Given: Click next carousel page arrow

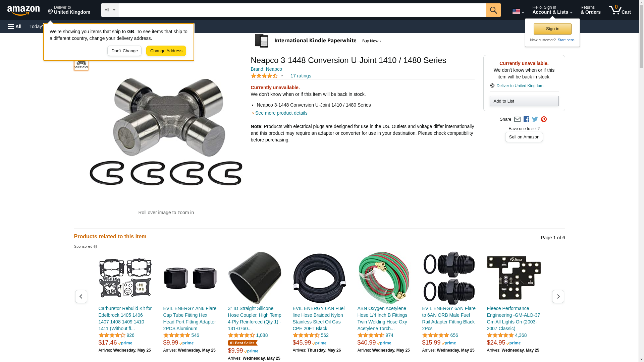Looking at the screenshot, I should [x=558, y=297].
